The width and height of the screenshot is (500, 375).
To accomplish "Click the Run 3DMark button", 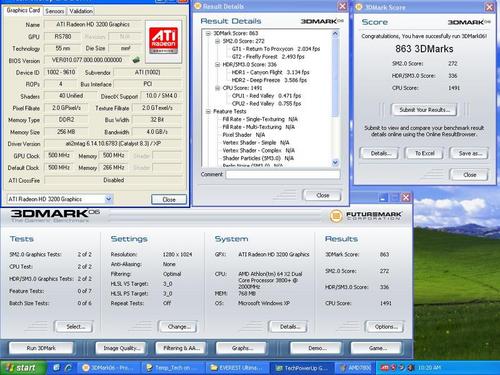I will (x=41, y=348).
